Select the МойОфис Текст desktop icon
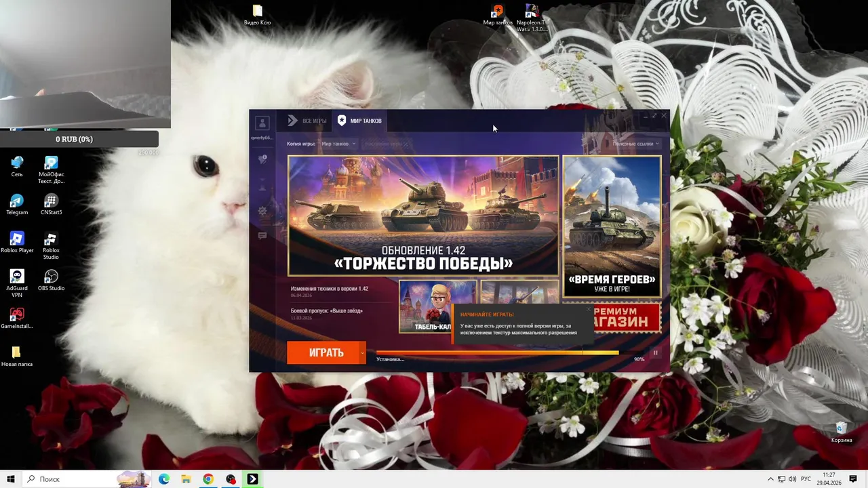Image resolution: width=868 pixels, height=488 pixels. [51, 170]
